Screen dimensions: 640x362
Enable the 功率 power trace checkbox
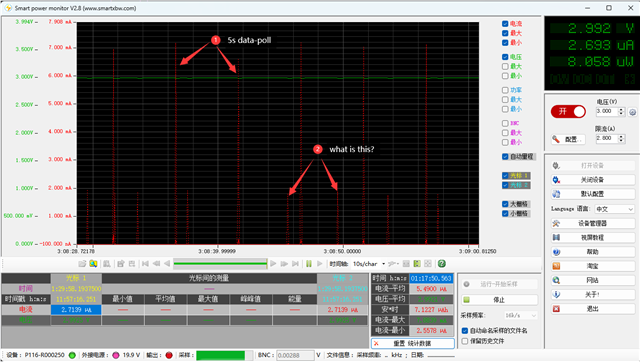pos(505,90)
